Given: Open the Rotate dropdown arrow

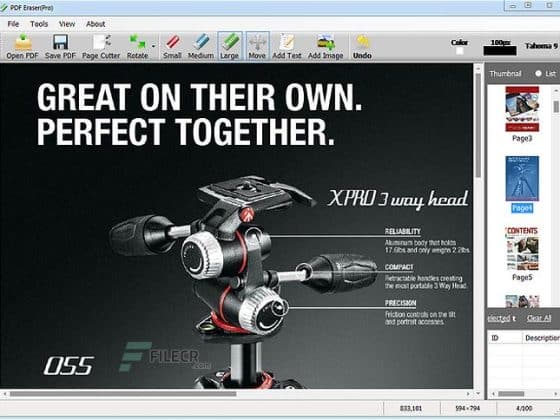Looking at the screenshot, I should point(154,46).
